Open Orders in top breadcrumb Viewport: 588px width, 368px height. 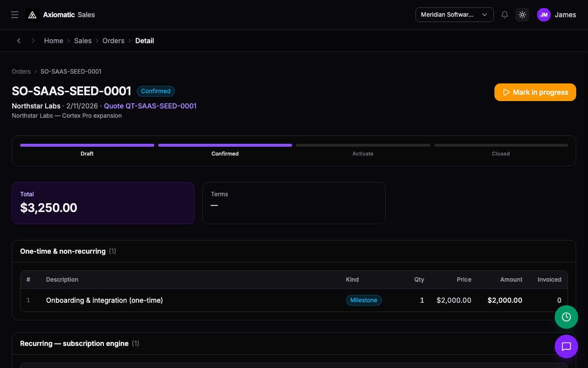(x=113, y=41)
